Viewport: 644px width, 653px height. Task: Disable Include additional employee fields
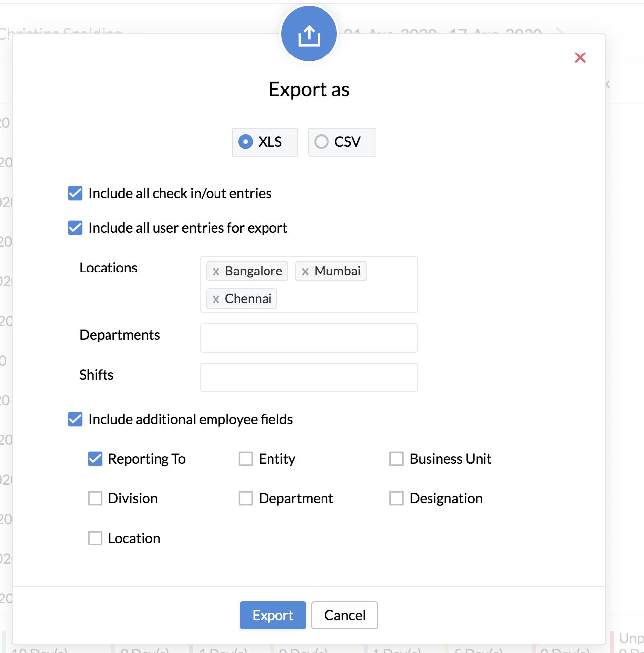(75, 419)
